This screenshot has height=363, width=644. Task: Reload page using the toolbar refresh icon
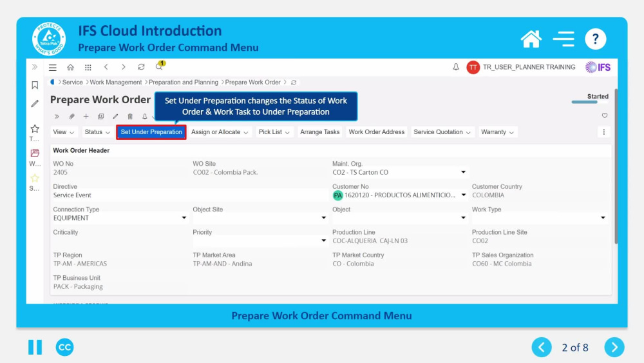click(x=141, y=67)
